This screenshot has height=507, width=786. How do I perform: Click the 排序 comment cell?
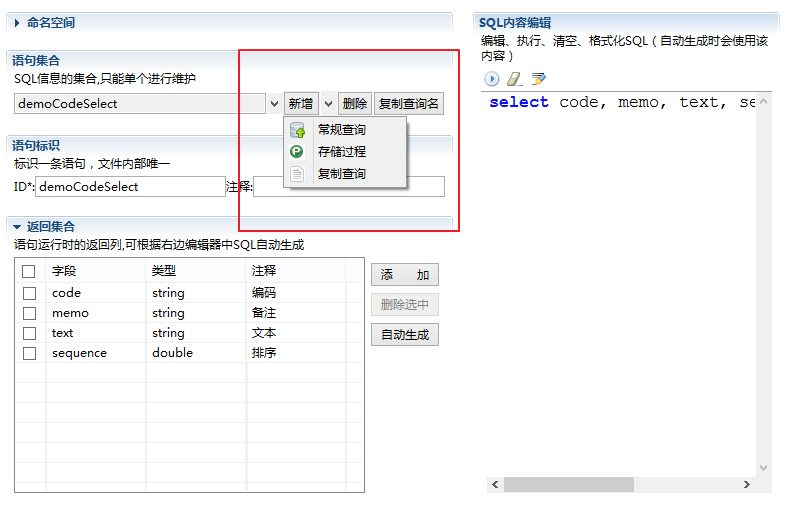[x=264, y=353]
